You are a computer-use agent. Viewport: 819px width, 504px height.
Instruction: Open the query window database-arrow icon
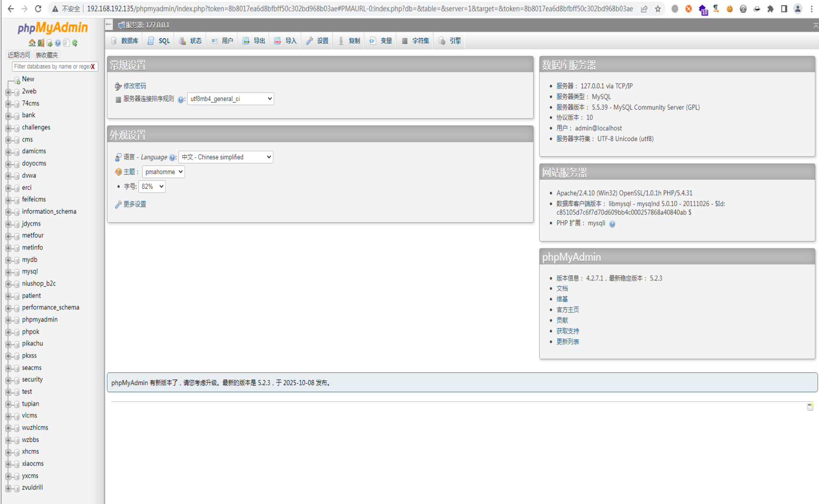click(50, 43)
